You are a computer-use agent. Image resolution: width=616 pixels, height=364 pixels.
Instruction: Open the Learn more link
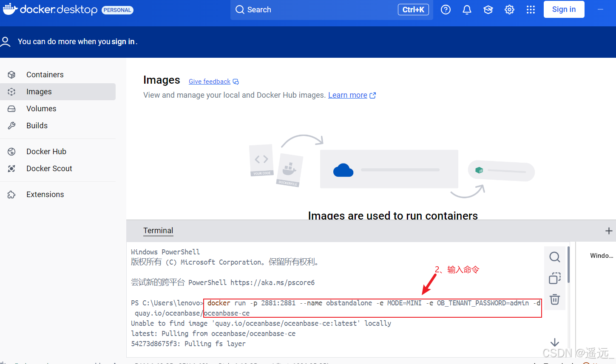(x=348, y=95)
